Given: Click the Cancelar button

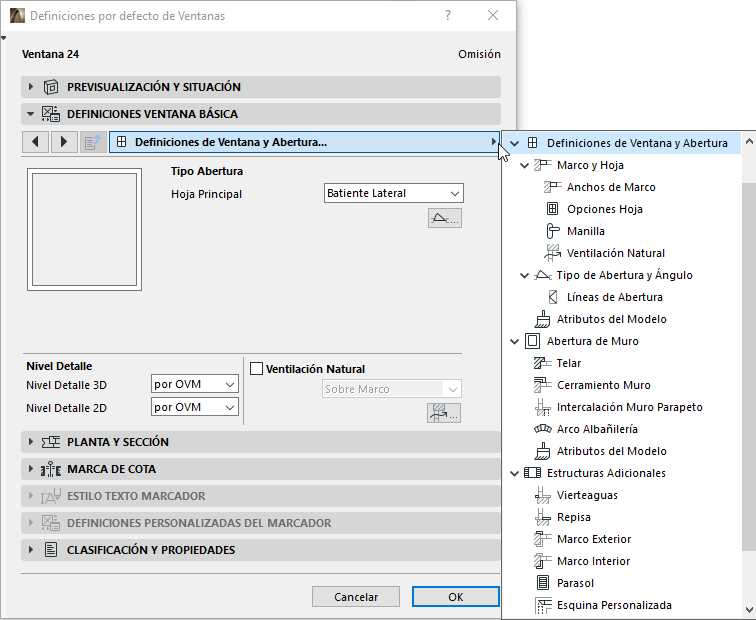Looking at the screenshot, I should pos(356,597).
